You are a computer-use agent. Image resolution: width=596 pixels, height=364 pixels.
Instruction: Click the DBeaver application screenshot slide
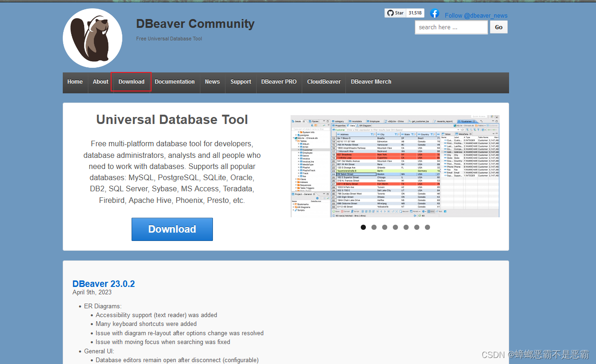395,166
